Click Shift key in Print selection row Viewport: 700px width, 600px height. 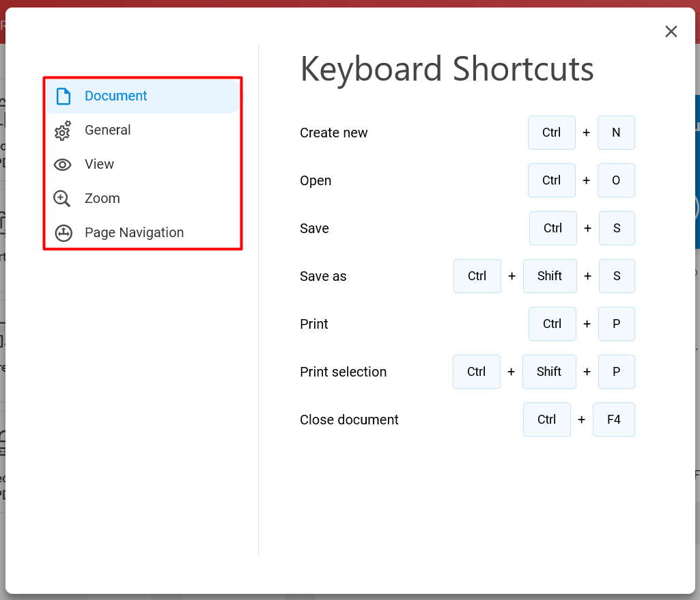tap(549, 372)
